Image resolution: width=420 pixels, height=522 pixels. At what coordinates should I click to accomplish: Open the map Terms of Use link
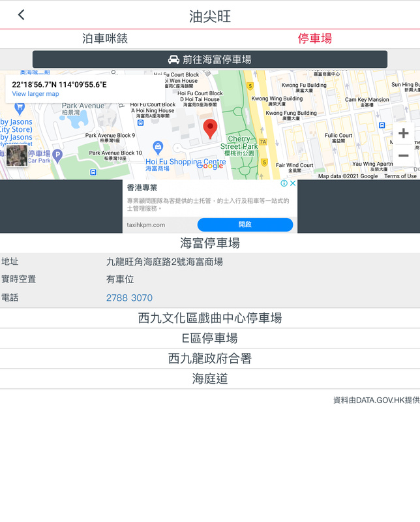[400, 176]
